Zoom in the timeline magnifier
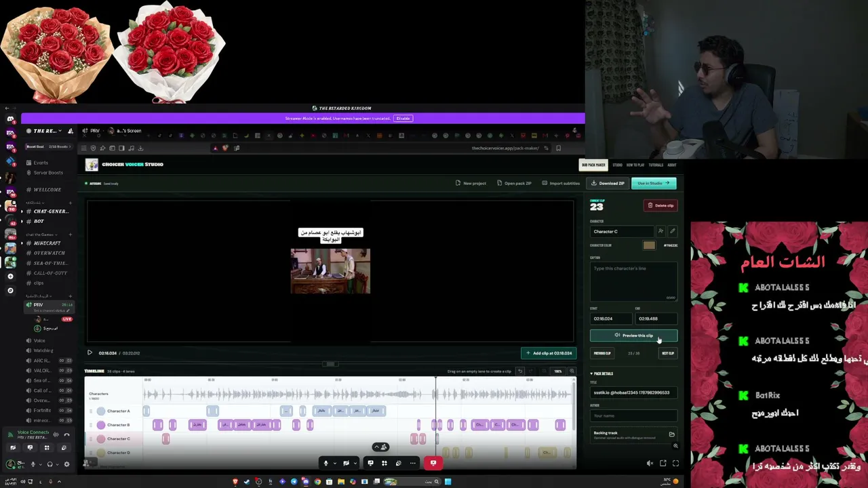Viewport: 868px width, 488px height. pos(572,371)
